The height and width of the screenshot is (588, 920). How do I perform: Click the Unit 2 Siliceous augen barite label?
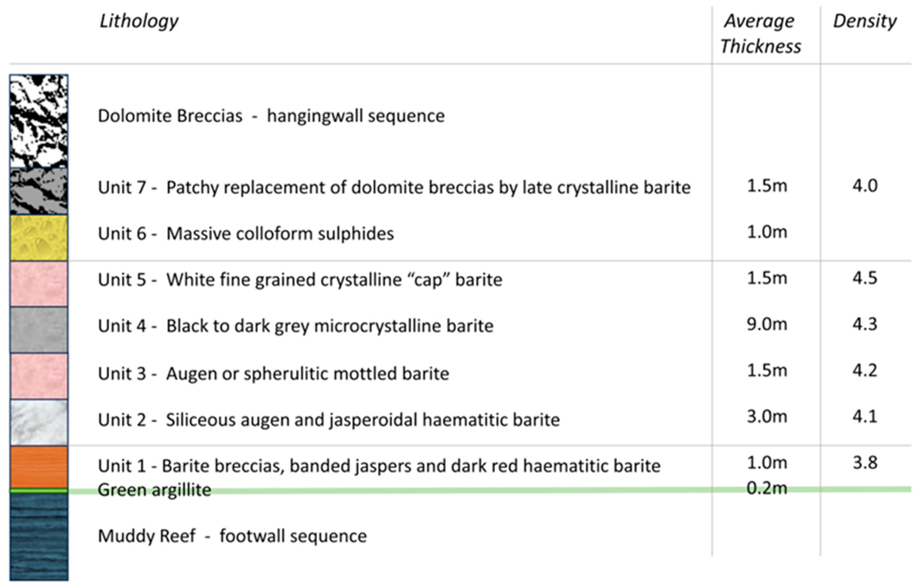(x=328, y=420)
